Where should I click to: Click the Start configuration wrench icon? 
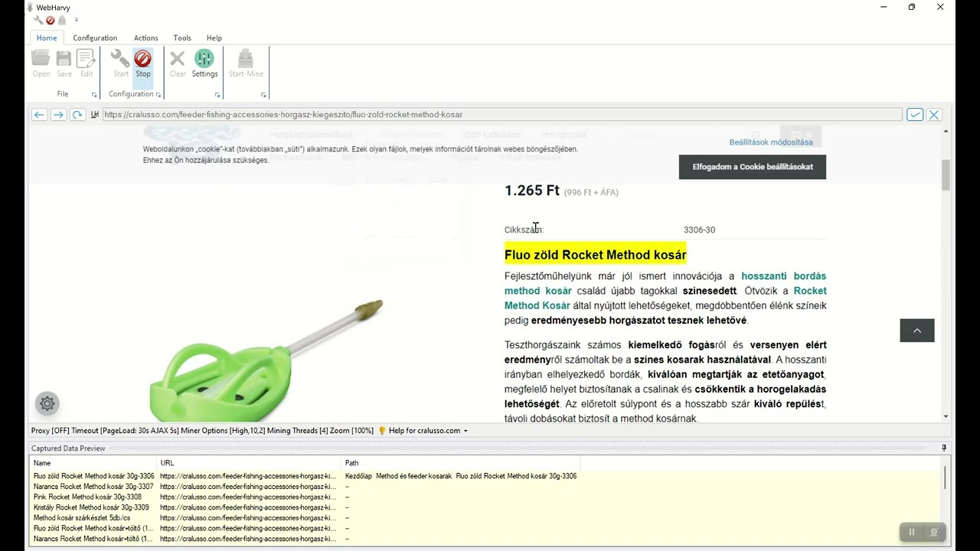pos(121,63)
